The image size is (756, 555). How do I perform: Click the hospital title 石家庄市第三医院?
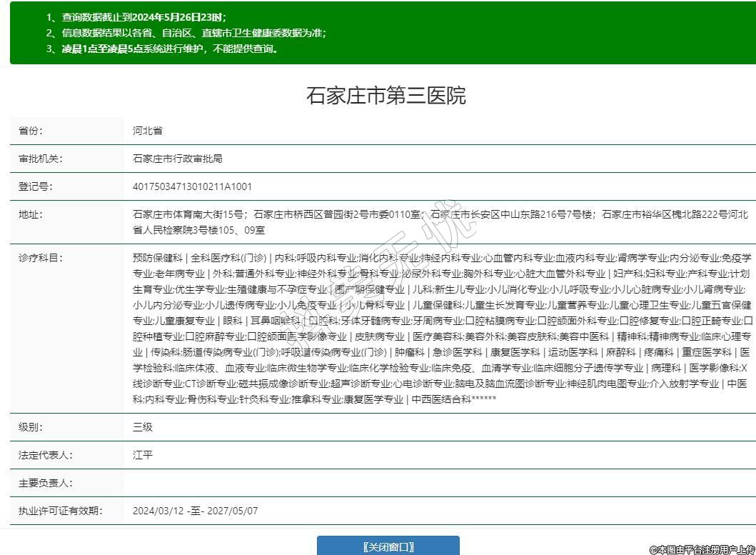click(386, 95)
